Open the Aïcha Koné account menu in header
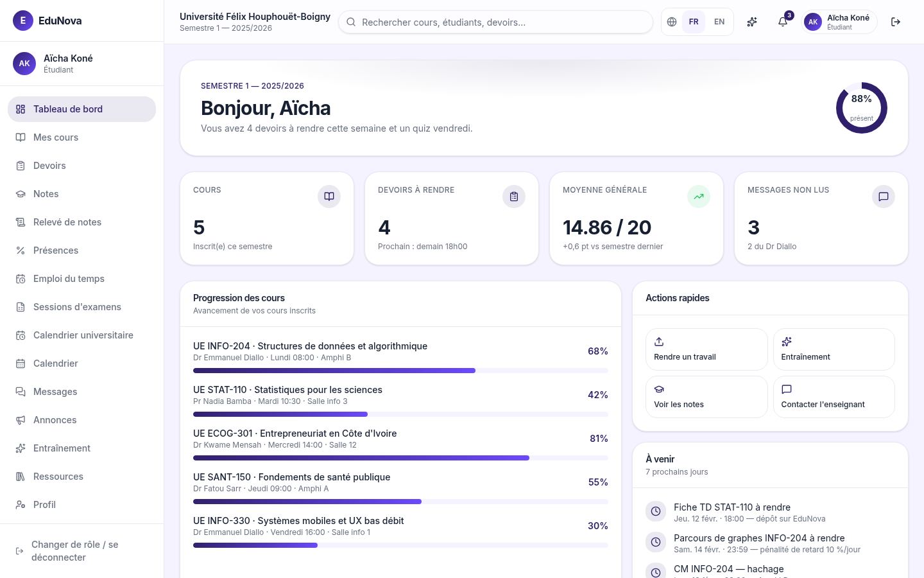The height and width of the screenshot is (578, 924). pos(839,22)
